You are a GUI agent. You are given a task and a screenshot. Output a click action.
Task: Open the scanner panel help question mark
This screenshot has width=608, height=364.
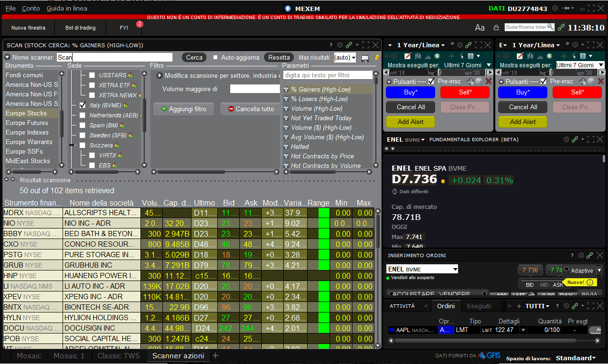(331, 45)
